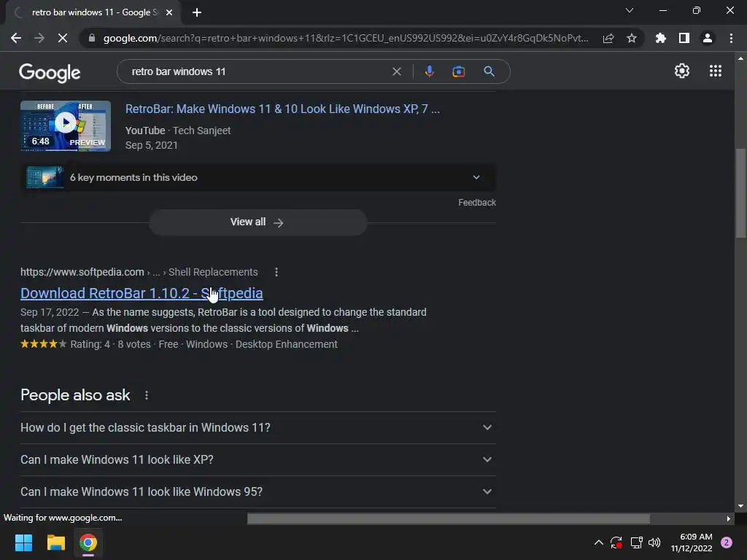Image resolution: width=747 pixels, height=560 pixels.
Task: Show hidden system tray icons
Action: [599, 542]
